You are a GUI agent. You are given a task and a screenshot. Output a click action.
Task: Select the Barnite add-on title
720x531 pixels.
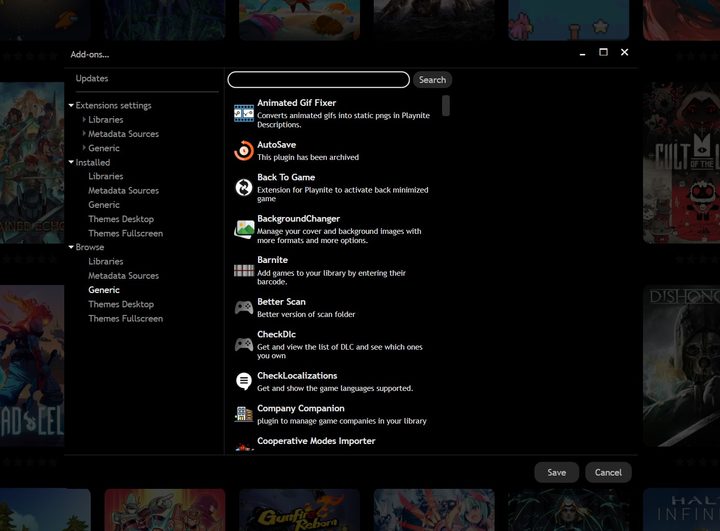tap(272, 260)
